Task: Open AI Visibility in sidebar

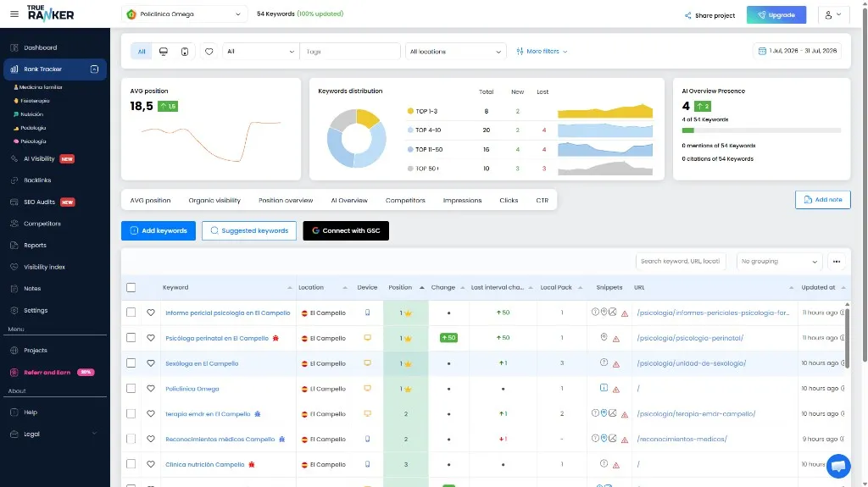Action: pyautogui.click(x=39, y=159)
